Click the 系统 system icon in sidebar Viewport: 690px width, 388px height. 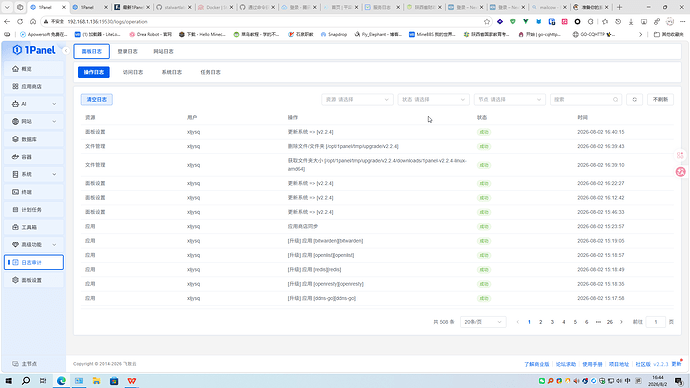[15, 174]
